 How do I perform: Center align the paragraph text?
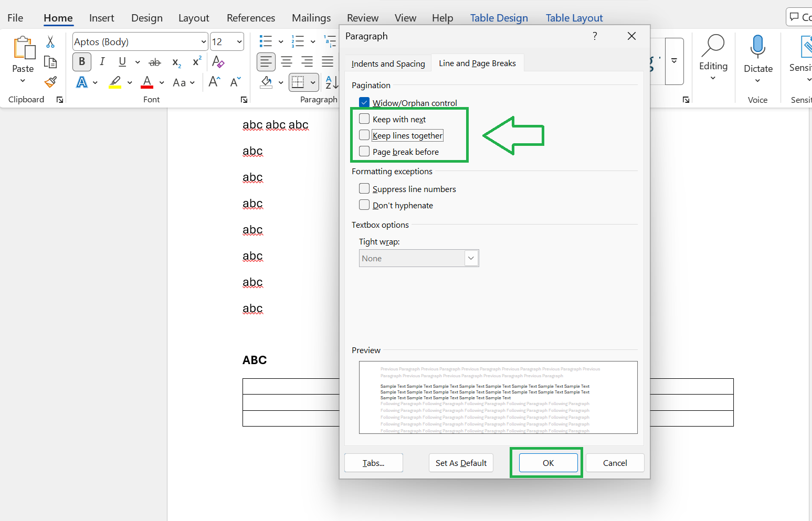click(x=287, y=62)
